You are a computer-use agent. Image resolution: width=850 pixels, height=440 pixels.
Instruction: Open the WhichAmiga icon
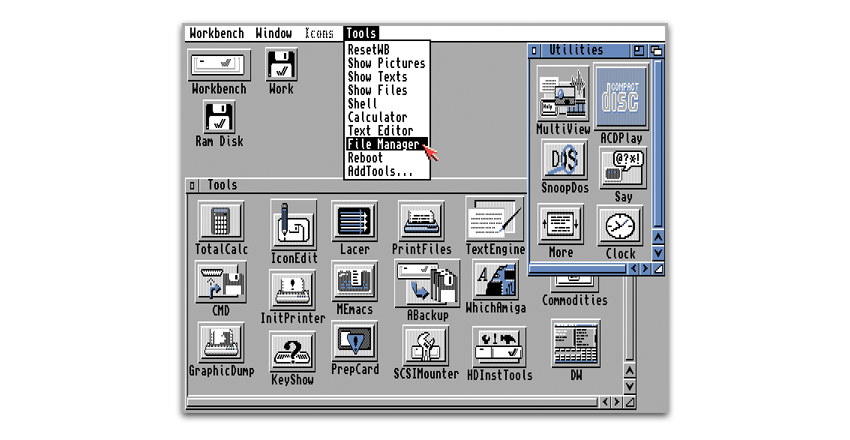pyautogui.click(x=495, y=280)
